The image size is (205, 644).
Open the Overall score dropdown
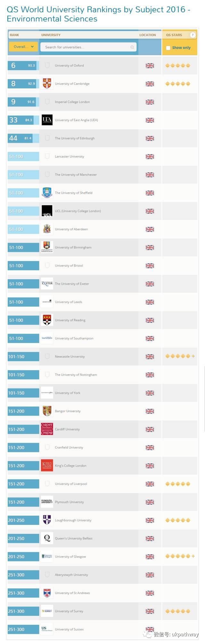click(23, 47)
